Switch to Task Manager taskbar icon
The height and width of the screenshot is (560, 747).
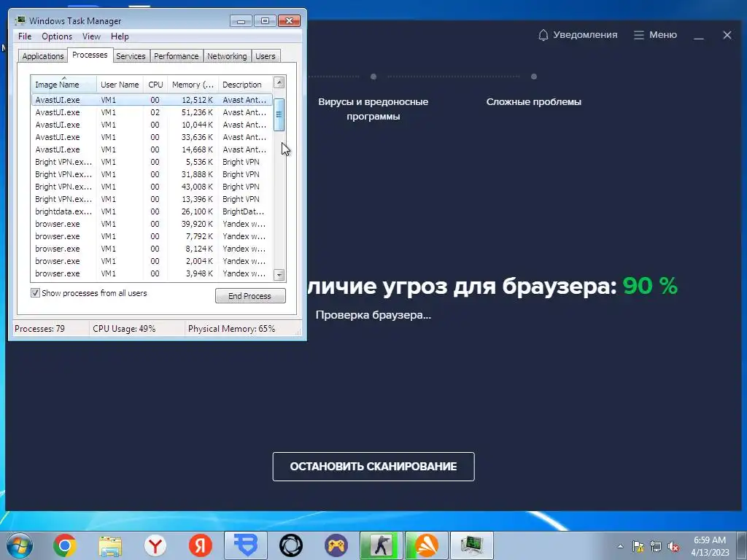coord(472,545)
